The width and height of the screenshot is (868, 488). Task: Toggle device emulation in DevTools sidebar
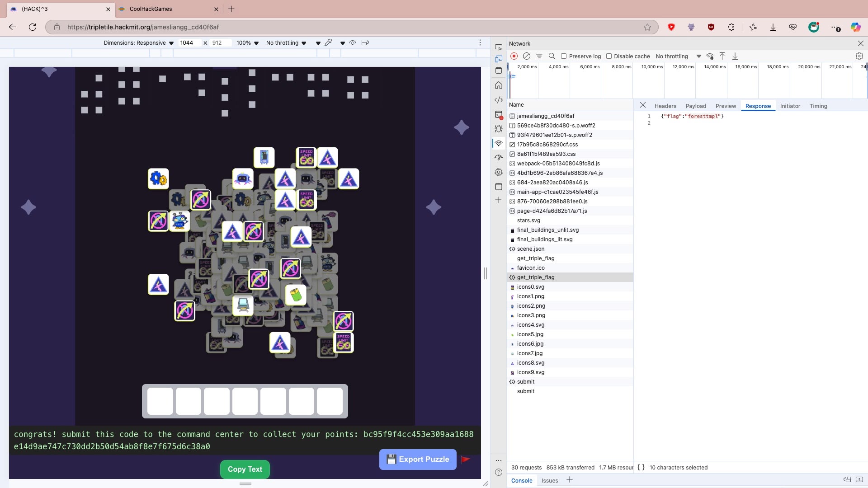pyautogui.click(x=499, y=59)
